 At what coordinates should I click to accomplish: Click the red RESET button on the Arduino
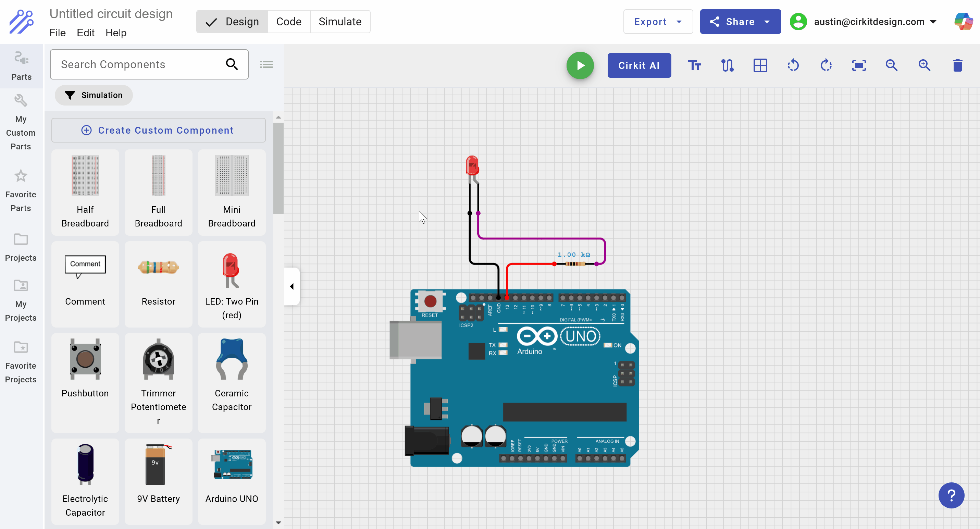coord(430,301)
